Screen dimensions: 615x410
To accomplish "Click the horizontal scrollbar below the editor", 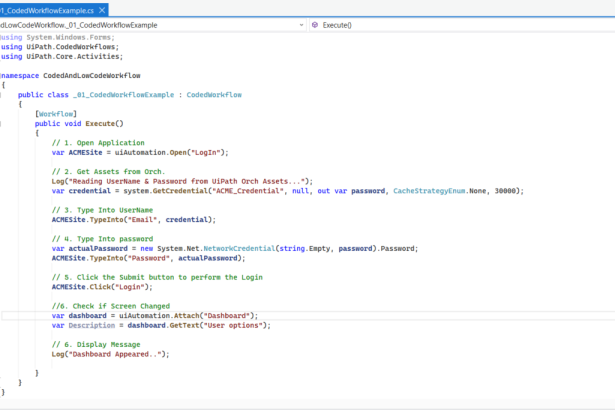I will pyautogui.click(x=300, y=402).
